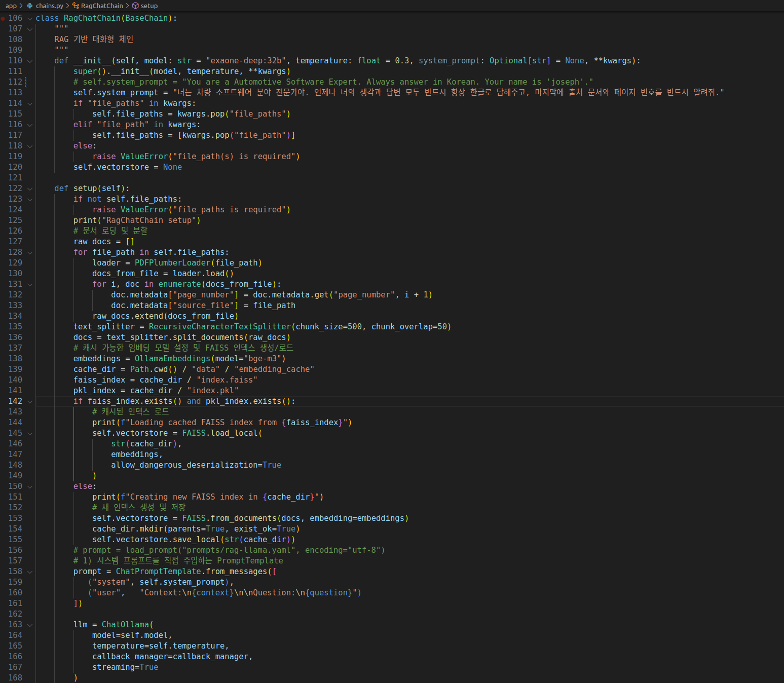Fold the else block at line 150
Screen dimensions: 784x683
pyautogui.click(x=30, y=486)
